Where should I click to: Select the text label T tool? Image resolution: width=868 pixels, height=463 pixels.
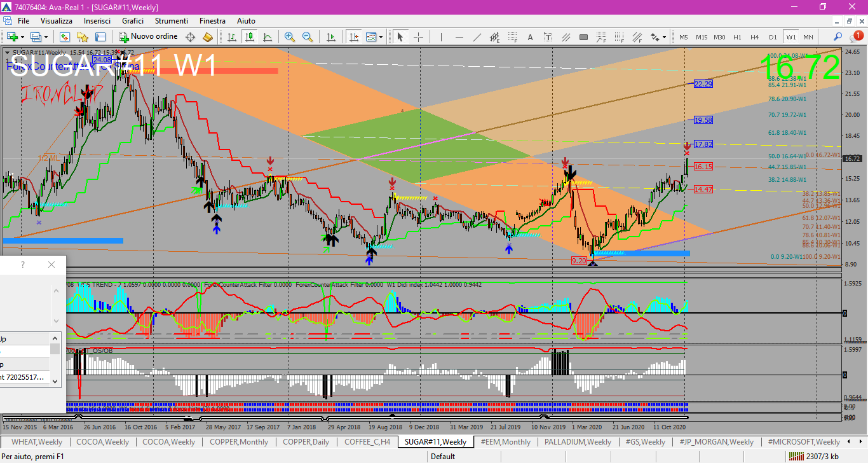548,37
